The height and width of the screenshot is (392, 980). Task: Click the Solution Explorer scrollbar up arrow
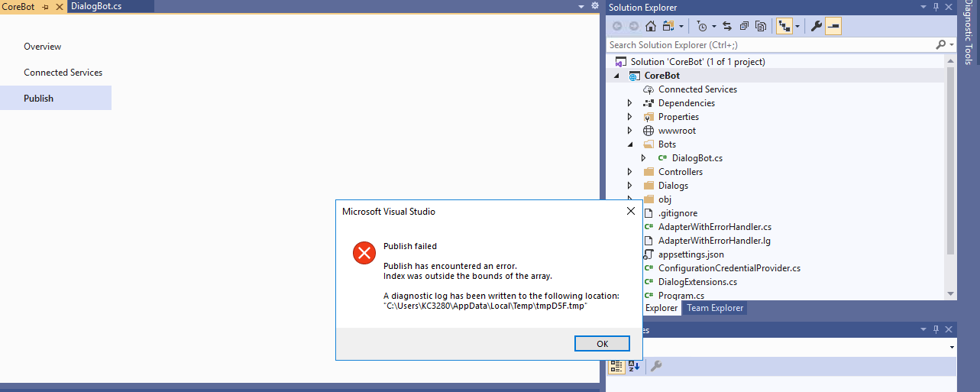951,60
